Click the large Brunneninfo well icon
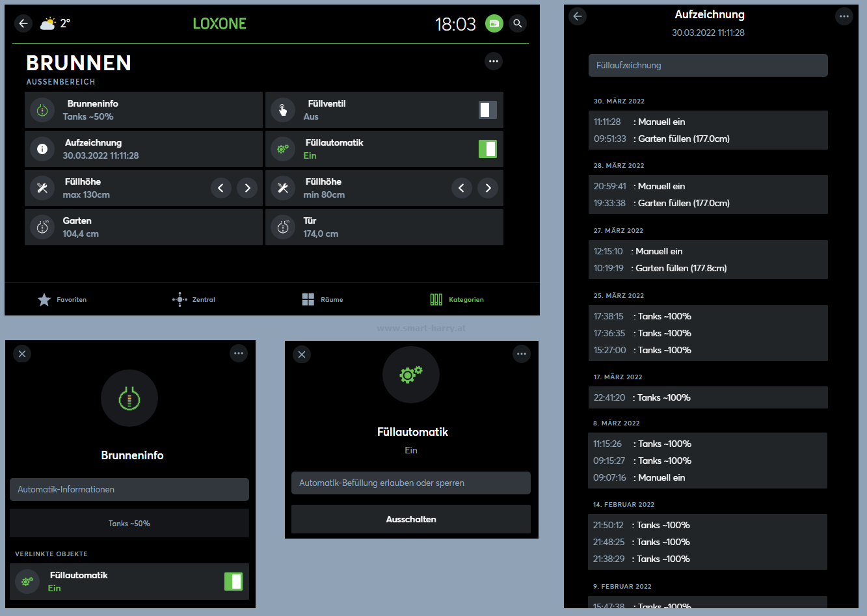Image resolution: width=867 pixels, height=616 pixels. (x=129, y=398)
